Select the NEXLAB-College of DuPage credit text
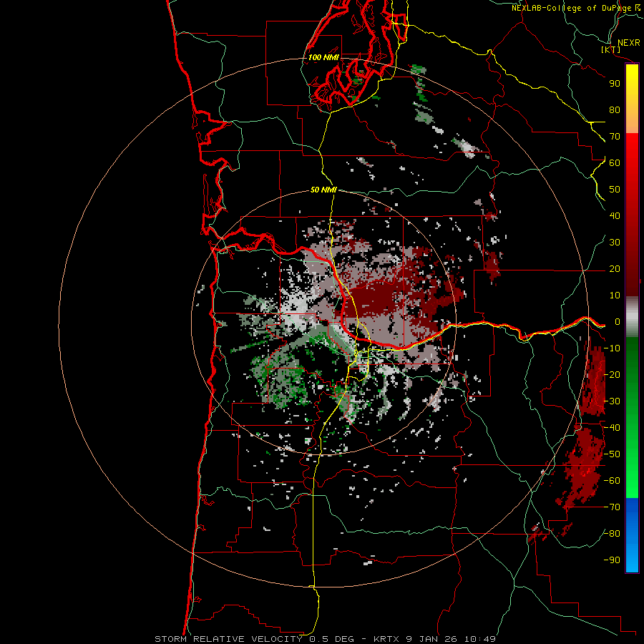Image resolution: width=644 pixels, height=644 pixels. (x=571, y=8)
